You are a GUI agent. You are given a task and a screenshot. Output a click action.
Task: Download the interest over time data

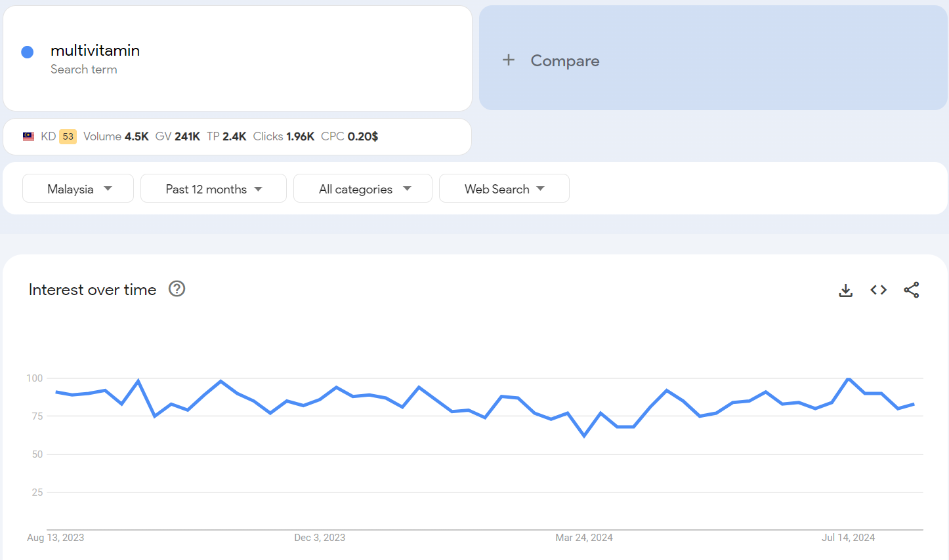(845, 290)
